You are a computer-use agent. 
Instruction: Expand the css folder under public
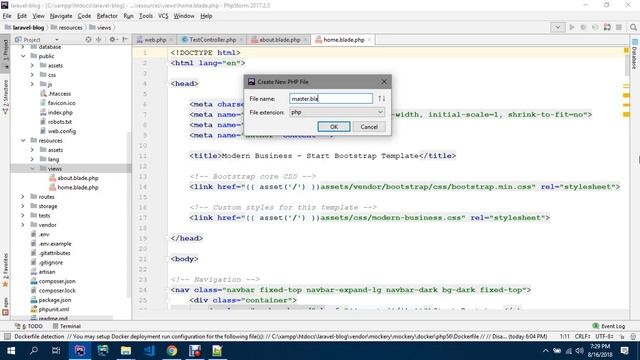pyautogui.click(x=32, y=75)
